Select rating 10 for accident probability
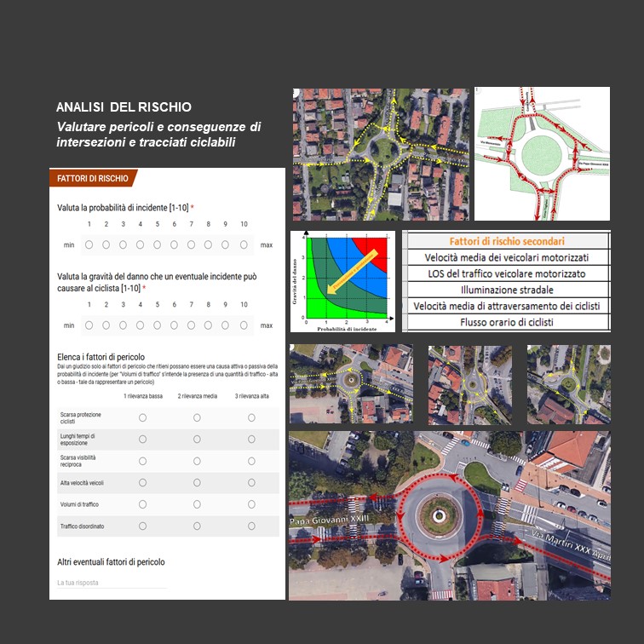The height and width of the screenshot is (644, 644). 244,244
